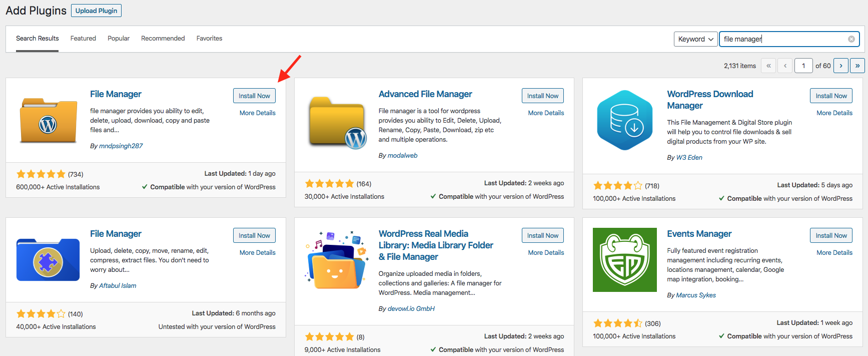This screenshot has width=868, height=356.
Task: Click the 'Last Updated: 5 days ago' text
Action: (x=815, y=185)
